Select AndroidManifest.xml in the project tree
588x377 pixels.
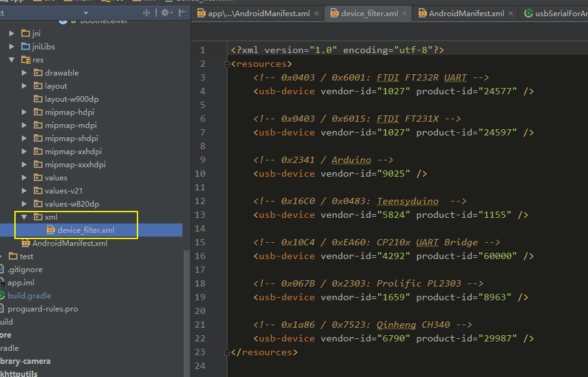[70, 243]
